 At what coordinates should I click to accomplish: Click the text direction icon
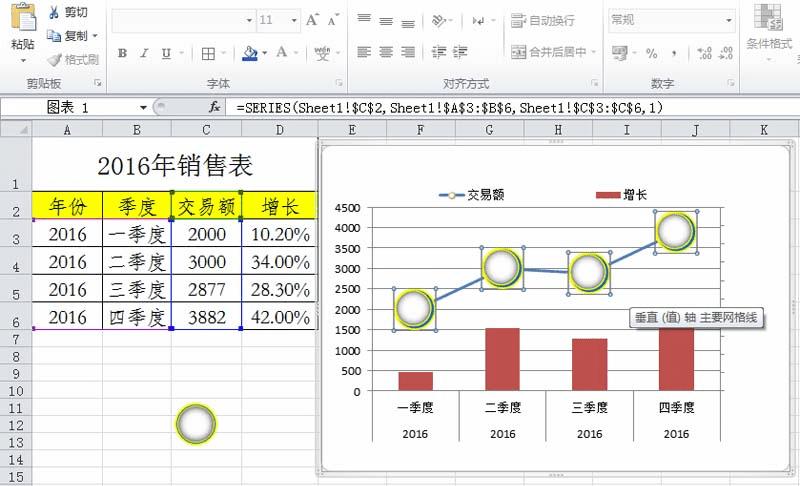pyautogui.click(x=479, y=21)
